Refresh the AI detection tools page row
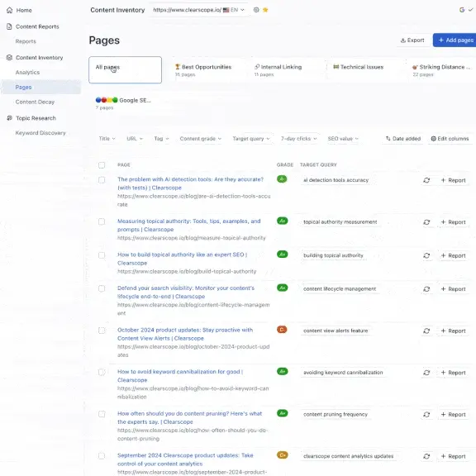The image size is (476, 476). [426, 180]
